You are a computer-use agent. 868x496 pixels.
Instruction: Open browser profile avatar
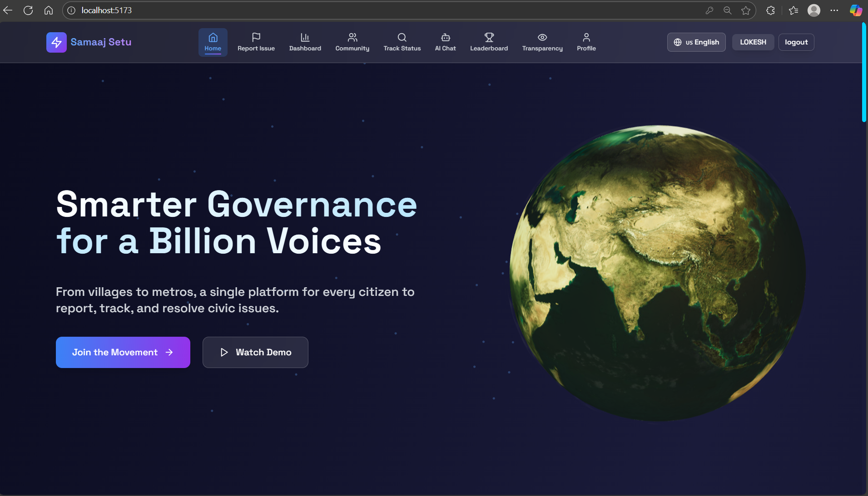pyautogui.click(x=814, y=10)
